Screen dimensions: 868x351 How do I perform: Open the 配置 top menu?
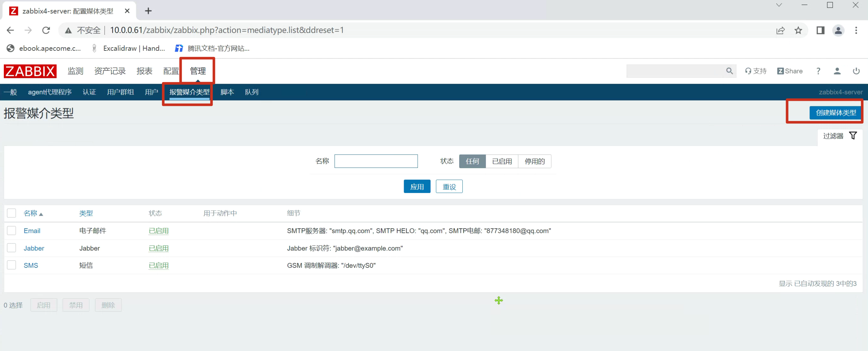(x=171, y=71)
